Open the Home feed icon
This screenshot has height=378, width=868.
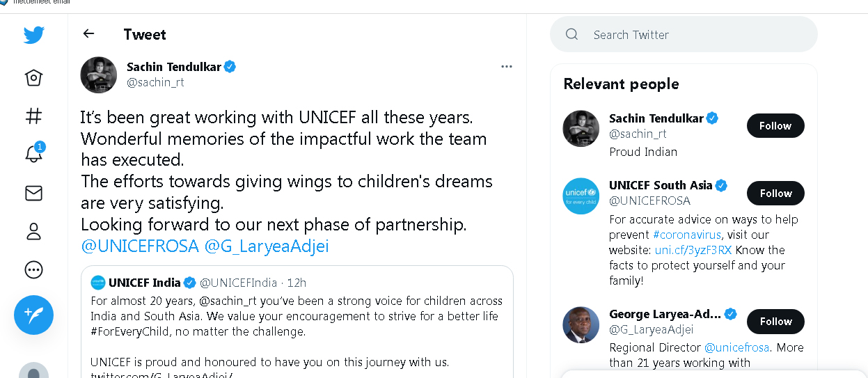point(33,77)
